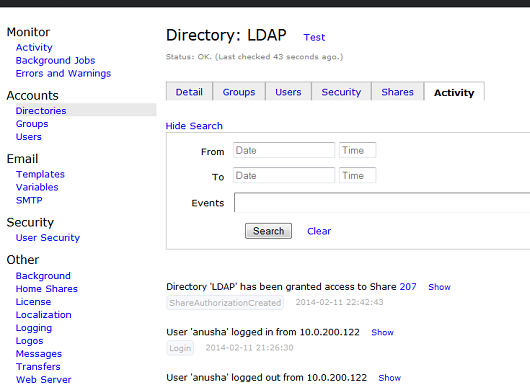This screenshot has height=385, width=530.
Task: Focus the To Time field
Action: click(358, 175)
